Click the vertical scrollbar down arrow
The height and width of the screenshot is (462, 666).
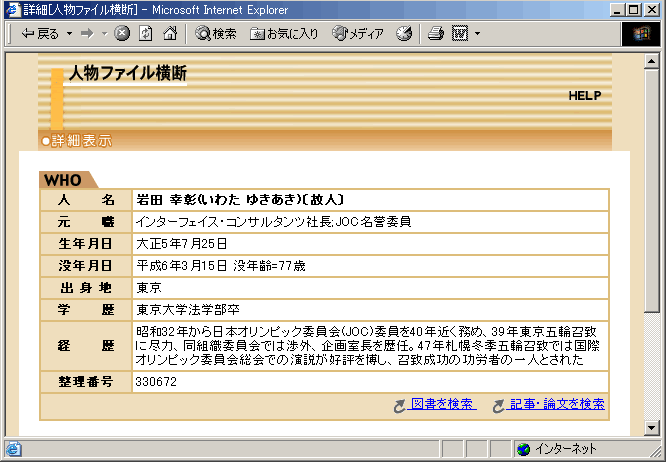click(x=651, y=427)
